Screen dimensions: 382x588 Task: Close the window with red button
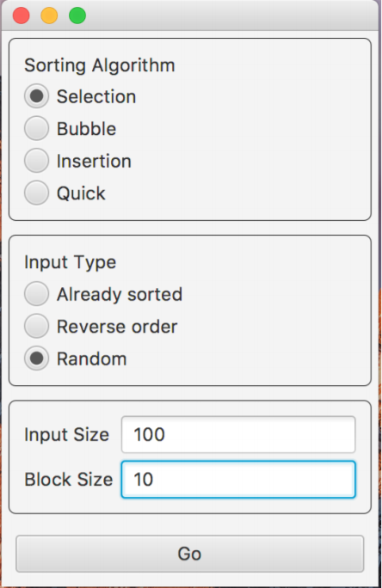coord(21,15)
